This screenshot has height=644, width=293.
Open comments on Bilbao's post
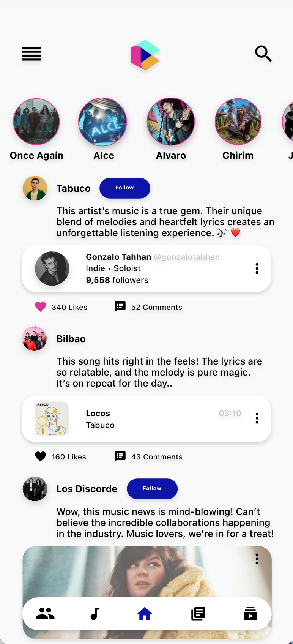(x=120, y=456)
